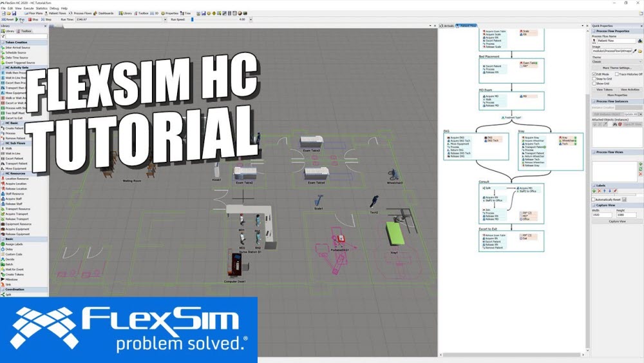
Task: Open the Statistics menu
Action: point(41,8)
